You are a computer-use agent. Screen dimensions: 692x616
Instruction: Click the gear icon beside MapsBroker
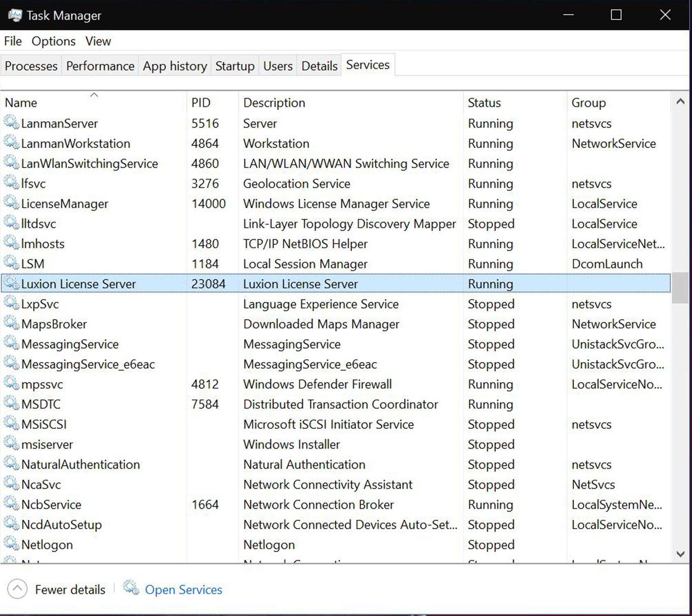(x=12, y=323)
